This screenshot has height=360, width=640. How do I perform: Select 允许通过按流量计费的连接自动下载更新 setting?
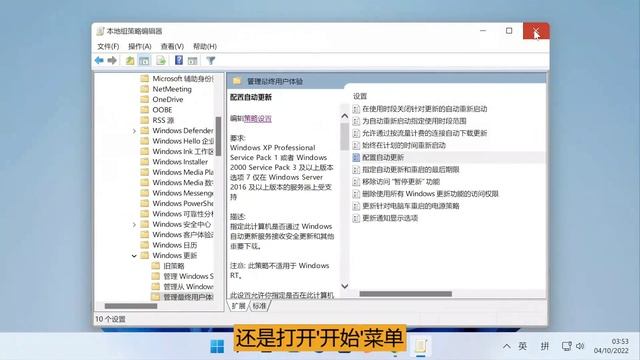(x=424, y=133)
